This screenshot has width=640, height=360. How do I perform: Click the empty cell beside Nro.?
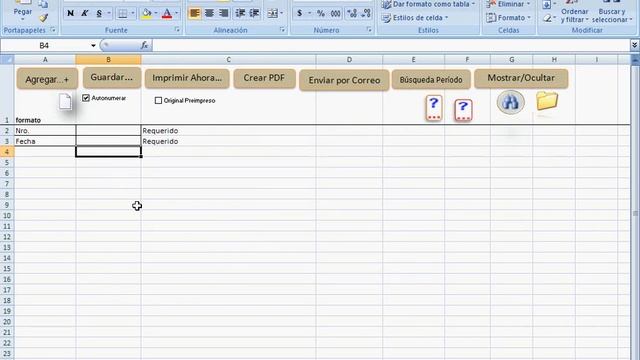(108, 131)
